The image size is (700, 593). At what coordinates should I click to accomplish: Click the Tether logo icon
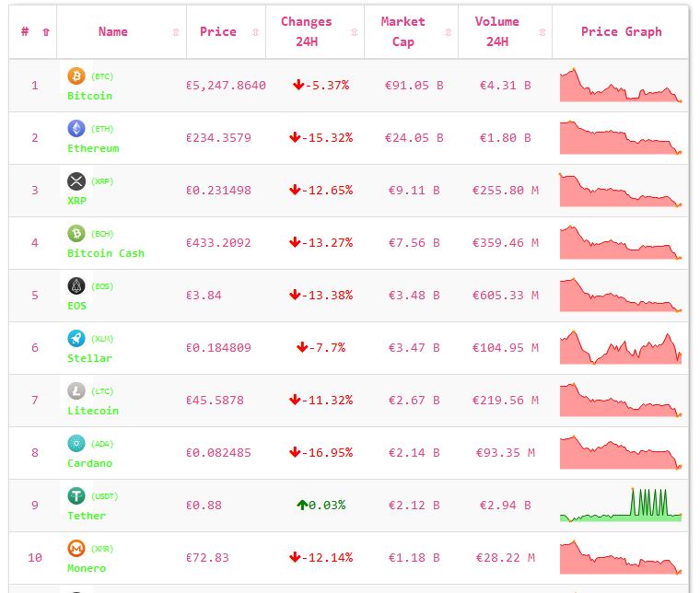pyautogui.click(x=76, y=495)
